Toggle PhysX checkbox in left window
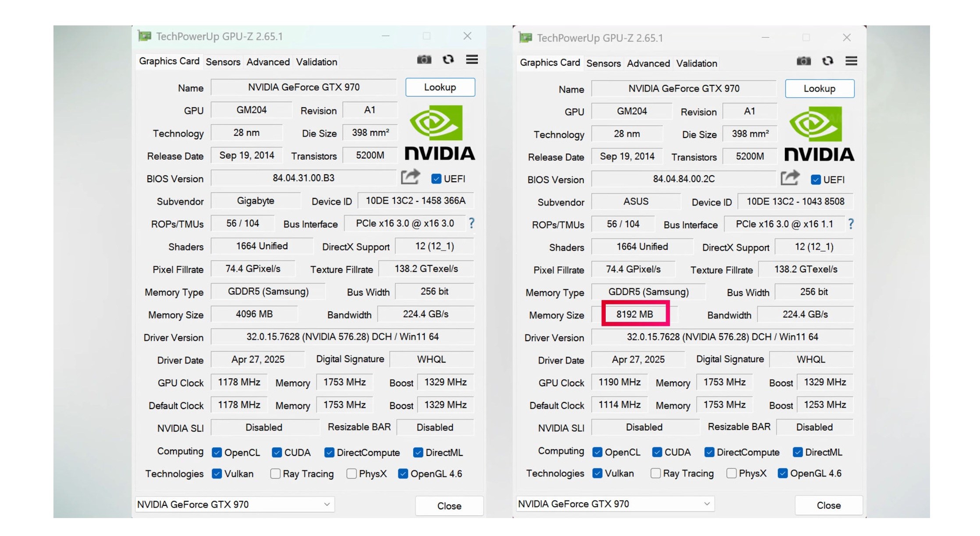Viewport: 980px width, 536px height. click(351, 473)
